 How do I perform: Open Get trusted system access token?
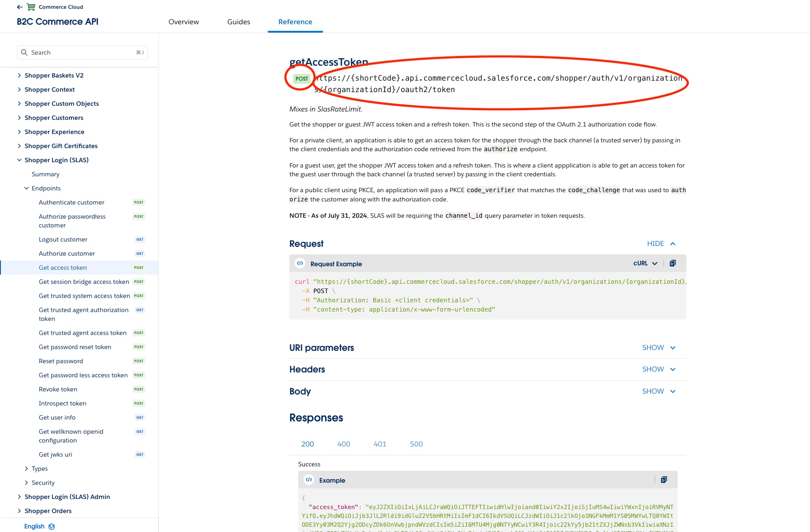click(x=84, y=296)
